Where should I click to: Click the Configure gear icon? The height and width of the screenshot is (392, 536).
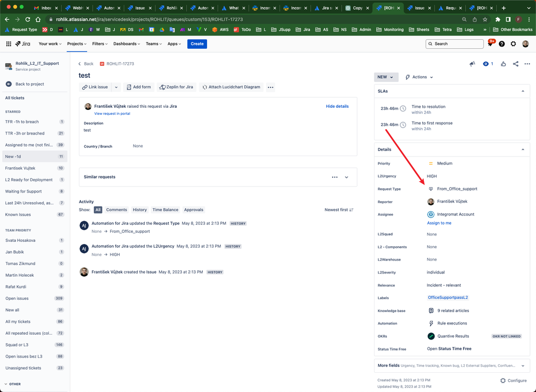503,380
